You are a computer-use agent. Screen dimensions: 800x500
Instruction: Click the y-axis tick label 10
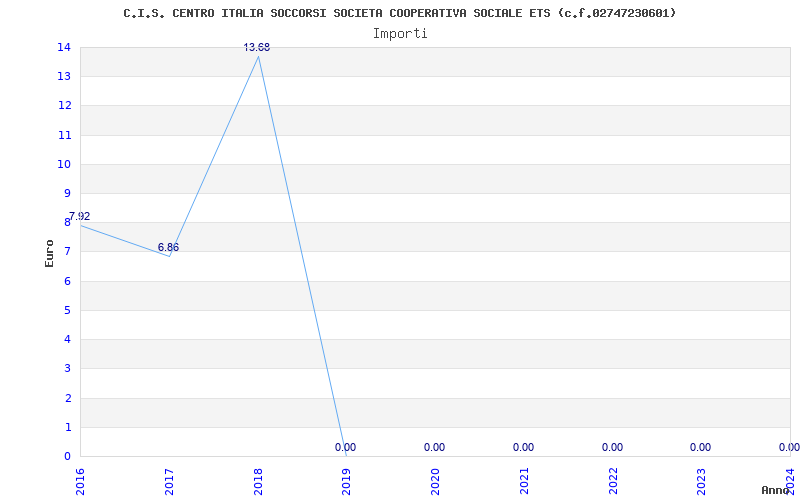point(64,164)
